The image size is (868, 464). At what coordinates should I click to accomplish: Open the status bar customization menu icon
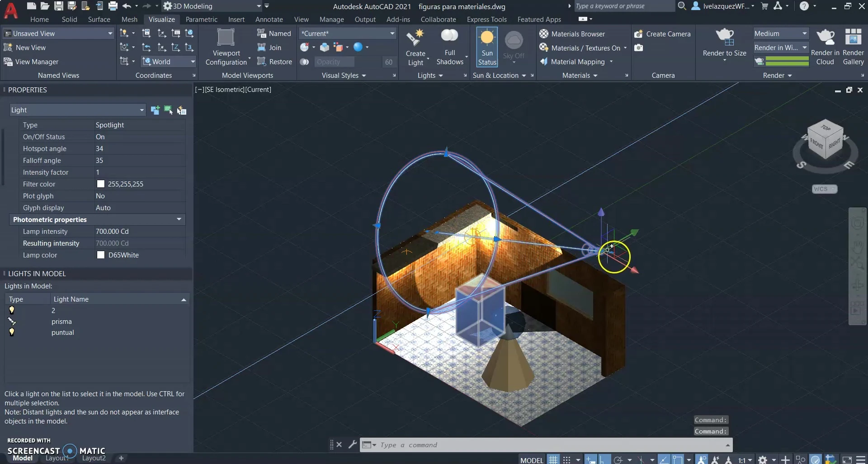[x=861, y=459]
